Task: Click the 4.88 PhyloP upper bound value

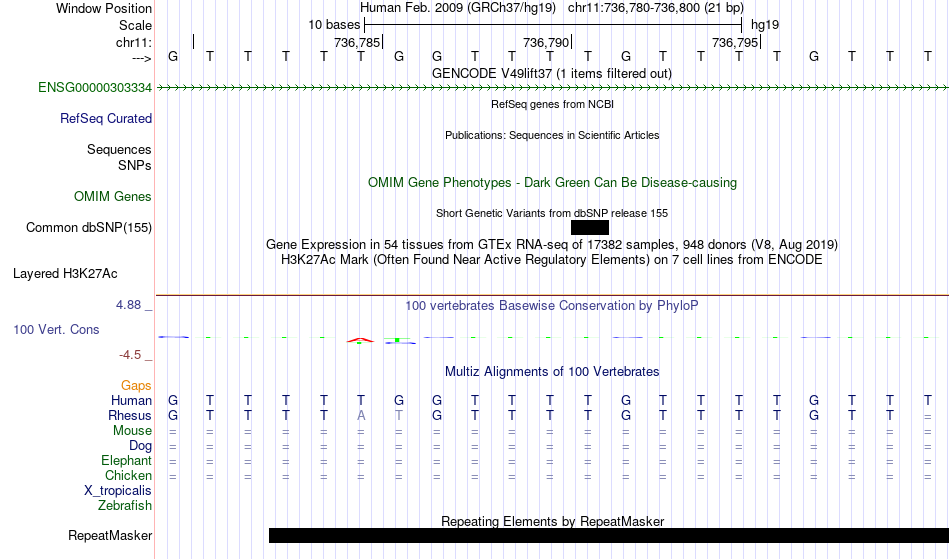Action: [128, 305]
